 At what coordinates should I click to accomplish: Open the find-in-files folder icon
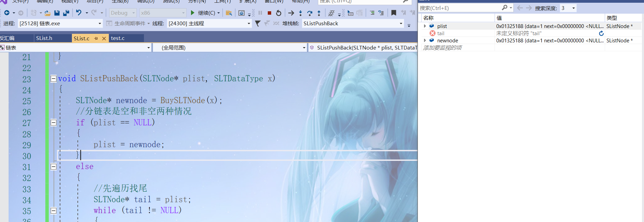coord(229,13)
